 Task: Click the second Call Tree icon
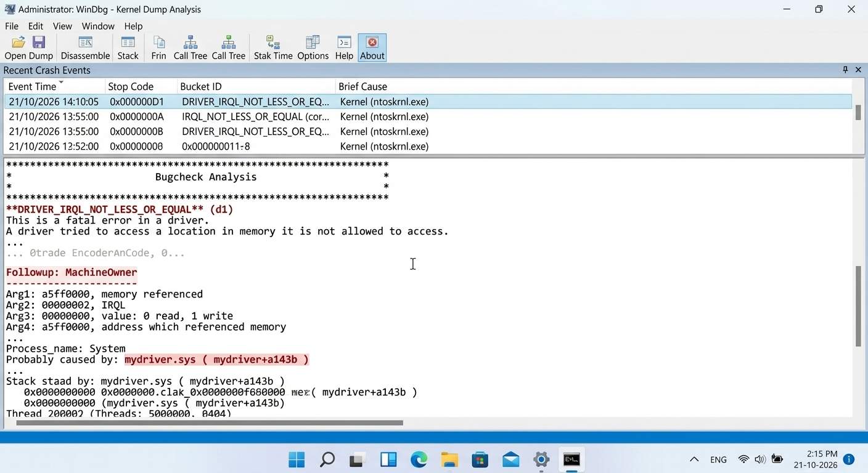228,48
